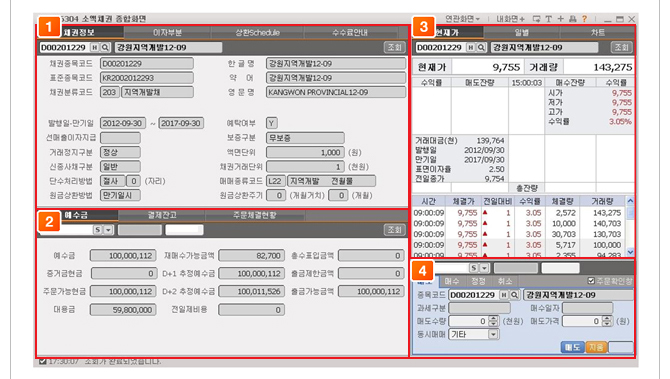
Task: Click the S button in 예수금 panel
Action: coord(98,230)
